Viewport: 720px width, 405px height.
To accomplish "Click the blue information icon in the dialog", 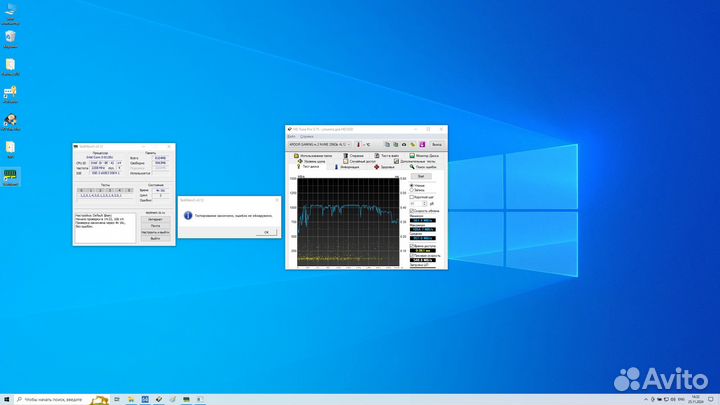I will point(188,215).
